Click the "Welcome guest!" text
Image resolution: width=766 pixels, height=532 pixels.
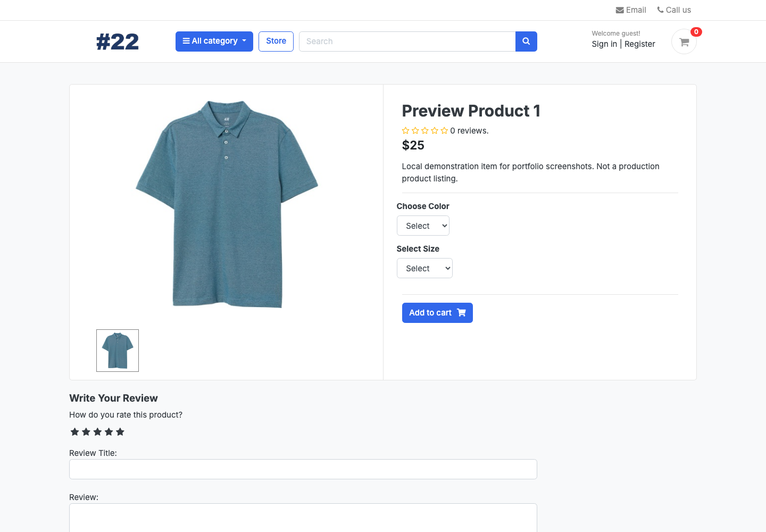point(616,34)
